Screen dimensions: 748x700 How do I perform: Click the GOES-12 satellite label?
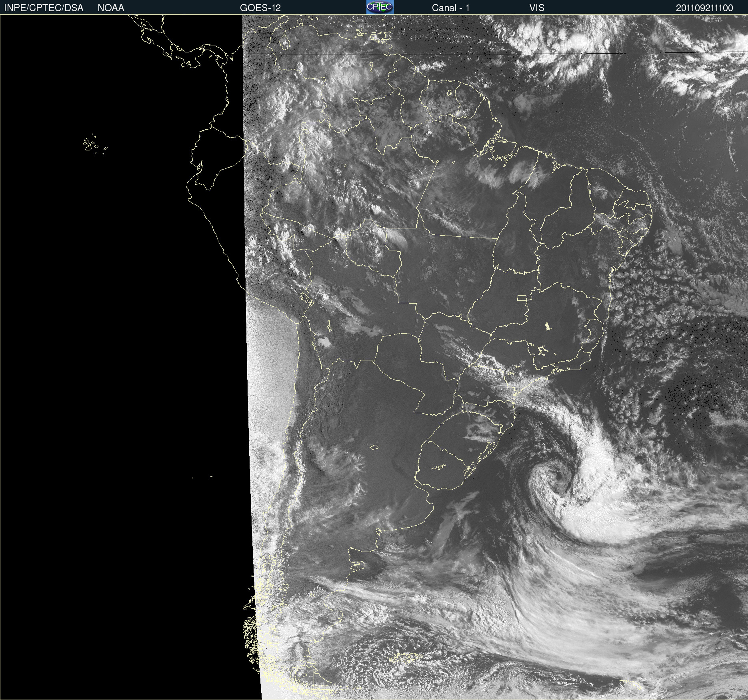coord(260,8)
